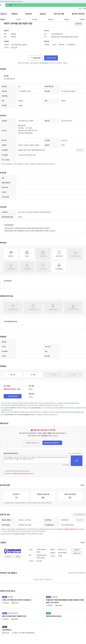
Task: Click the 요성보호시설 welfare icon
Action: tap(43, 267)
